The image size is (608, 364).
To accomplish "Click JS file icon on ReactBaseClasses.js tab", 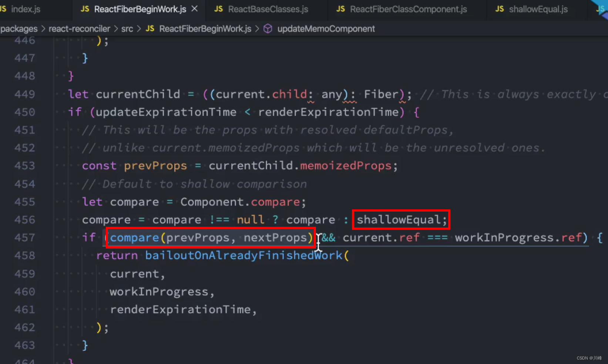I will pyautogui.click(x=219, y=9).
